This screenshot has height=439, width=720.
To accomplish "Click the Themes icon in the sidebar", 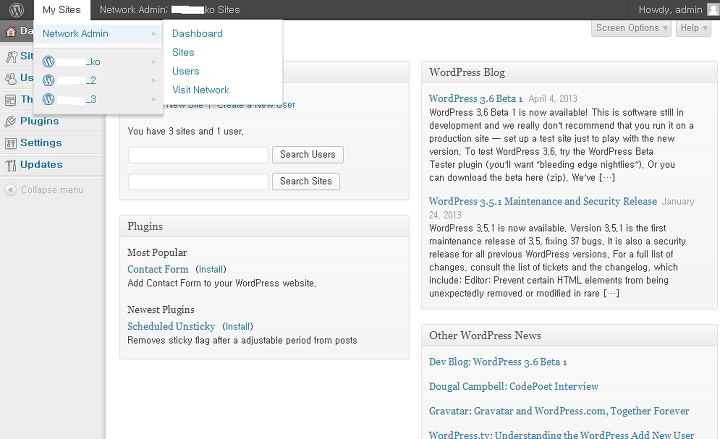I will point(11,100).
